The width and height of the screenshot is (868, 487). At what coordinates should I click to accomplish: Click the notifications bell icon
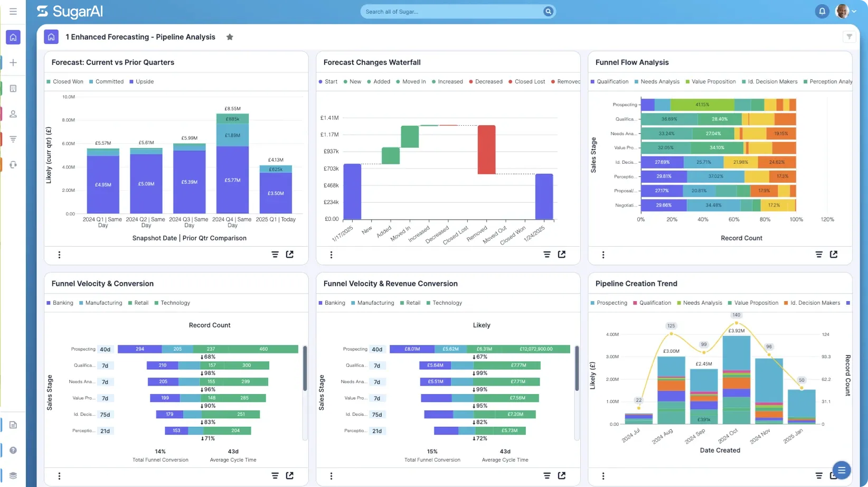(822, 11)
